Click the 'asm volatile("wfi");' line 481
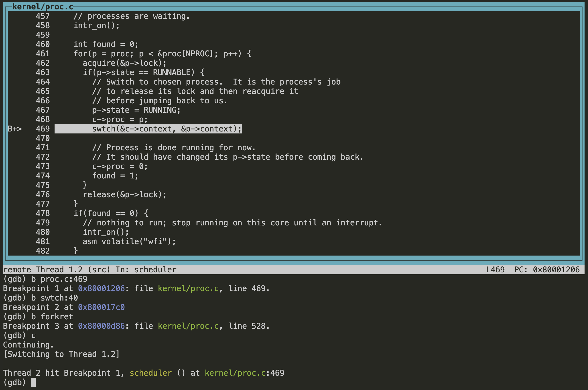Screen dimensions: 588x390 tap(129, 241)
